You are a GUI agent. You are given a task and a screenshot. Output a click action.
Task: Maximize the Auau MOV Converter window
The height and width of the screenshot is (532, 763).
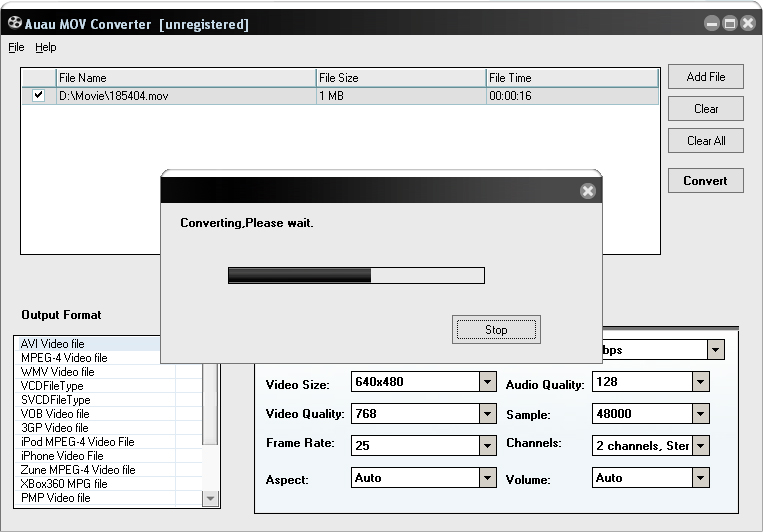click(730, 23)
